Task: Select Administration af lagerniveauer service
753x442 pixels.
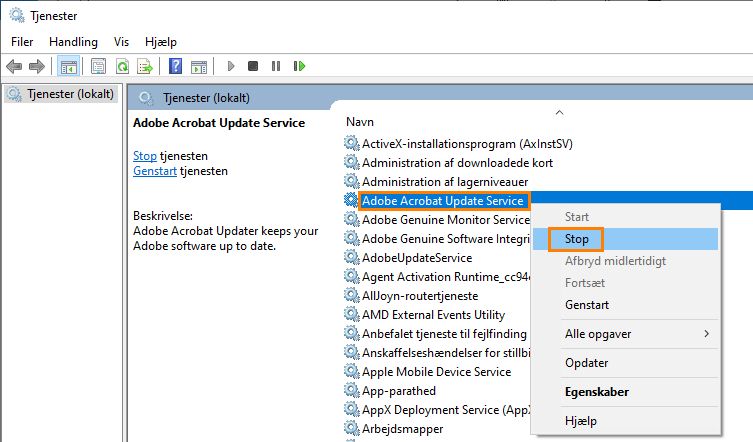Action: pos(445,182)
